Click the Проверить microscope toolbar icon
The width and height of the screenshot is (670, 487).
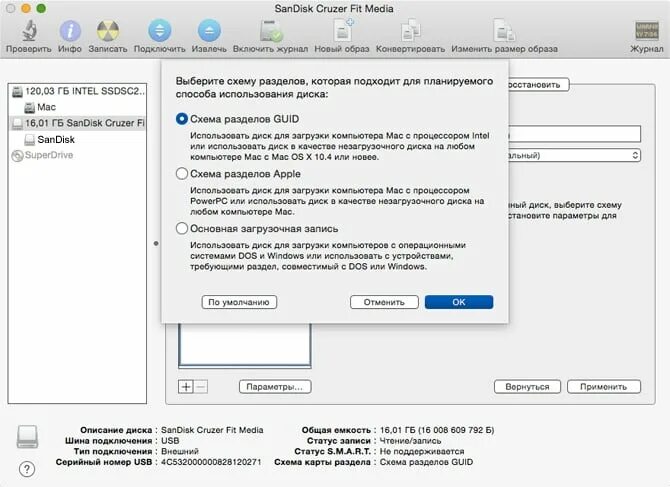tap(29, 31)
